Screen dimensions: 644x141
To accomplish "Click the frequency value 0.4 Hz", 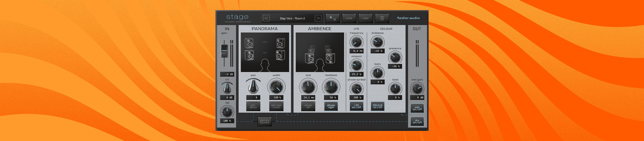I will (357, 51).
